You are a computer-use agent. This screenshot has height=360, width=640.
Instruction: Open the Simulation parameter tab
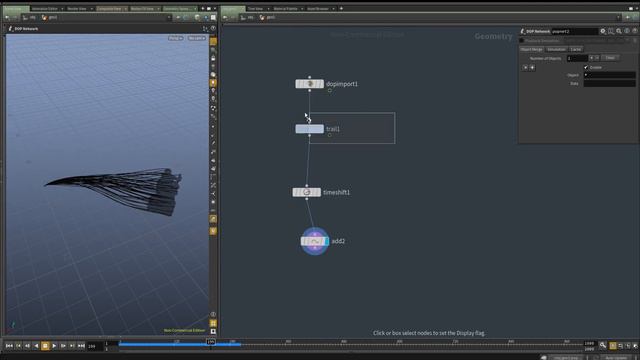(x=556, y=49)
